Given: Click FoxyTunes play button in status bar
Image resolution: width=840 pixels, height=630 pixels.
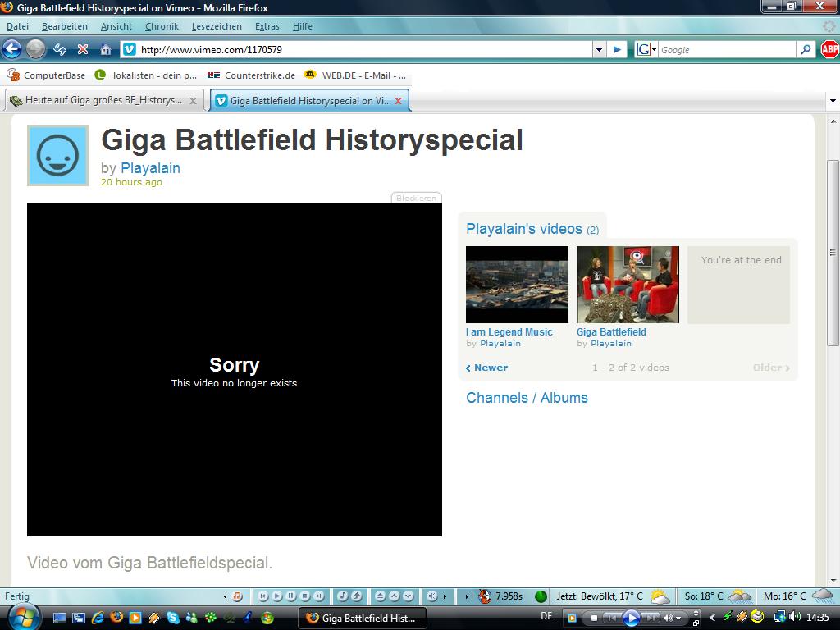Looking at the screenshot, I should [x=277, y=596].
